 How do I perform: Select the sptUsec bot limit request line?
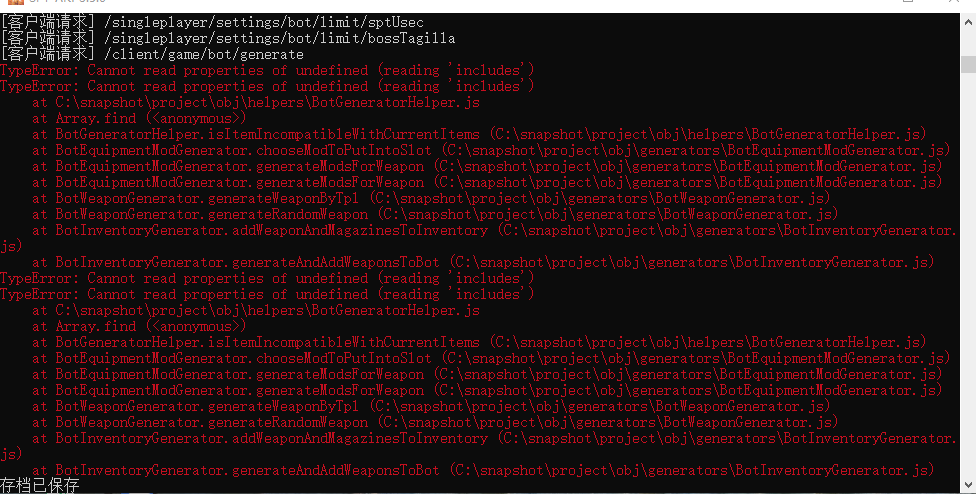212,22
